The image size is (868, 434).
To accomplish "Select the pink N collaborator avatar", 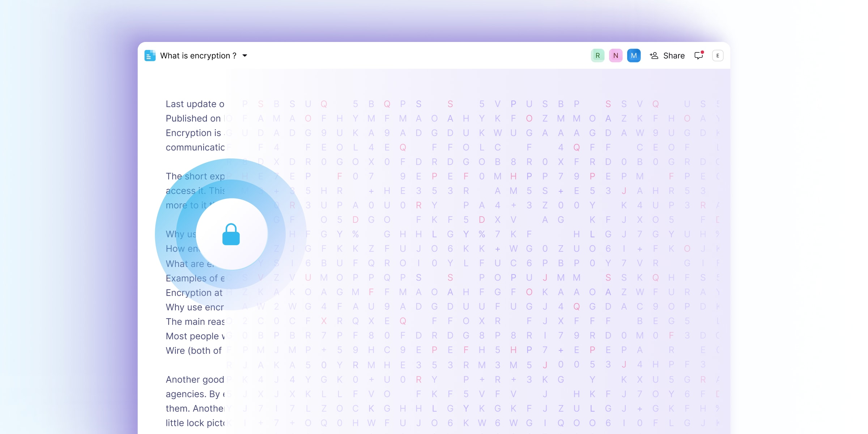I will [616, 56].
